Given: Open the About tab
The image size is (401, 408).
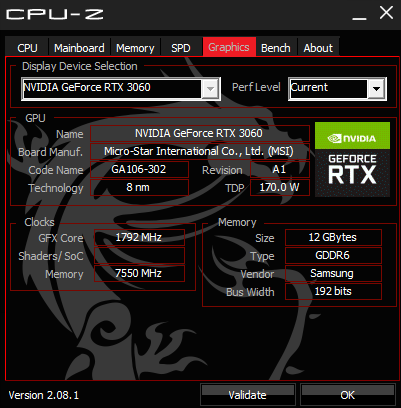Looking at the screenshot, I should tap(318, 48).
